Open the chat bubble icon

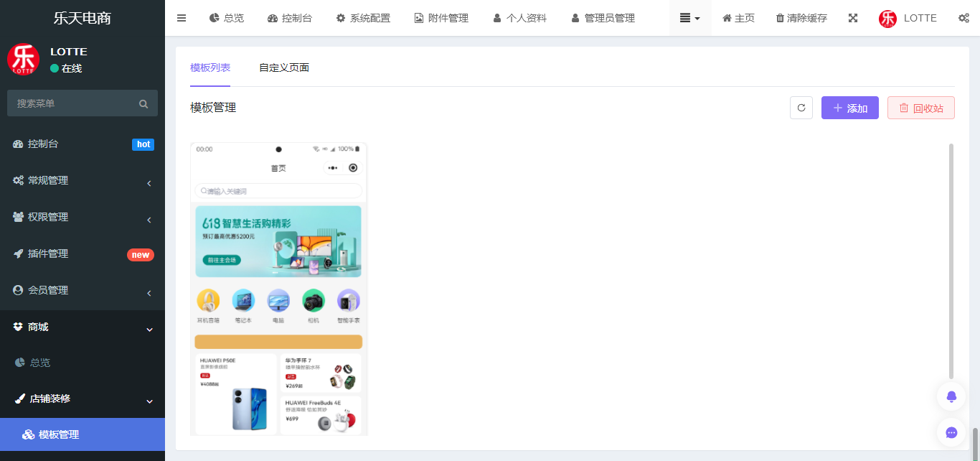click(951, 432)
